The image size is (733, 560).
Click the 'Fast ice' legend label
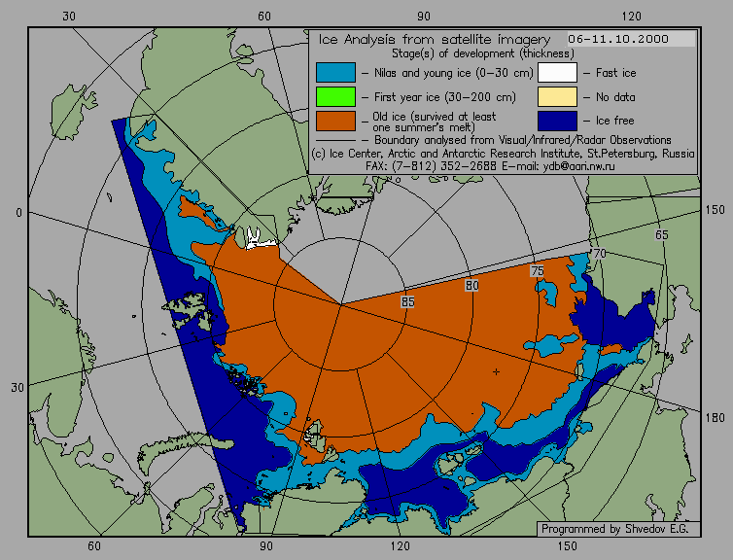pyautogui.click(x=615, y=73)
